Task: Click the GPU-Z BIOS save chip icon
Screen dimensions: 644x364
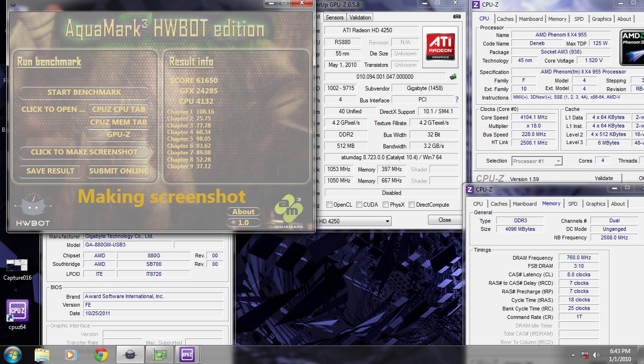Action: [453, 76]
